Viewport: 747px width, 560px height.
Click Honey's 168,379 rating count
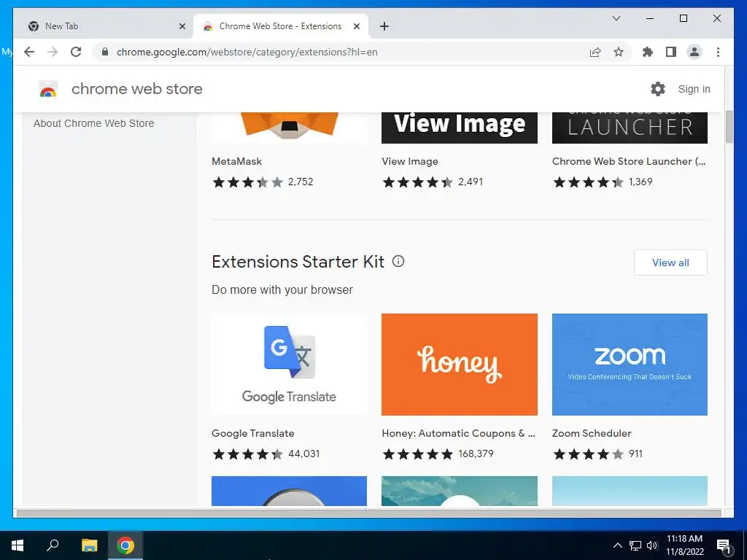coord(476,454)
